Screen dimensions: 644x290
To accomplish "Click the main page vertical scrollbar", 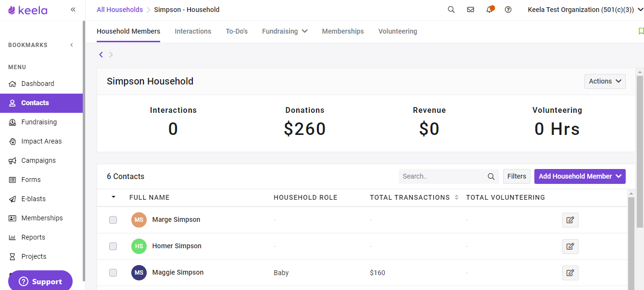I will point(640,151).
